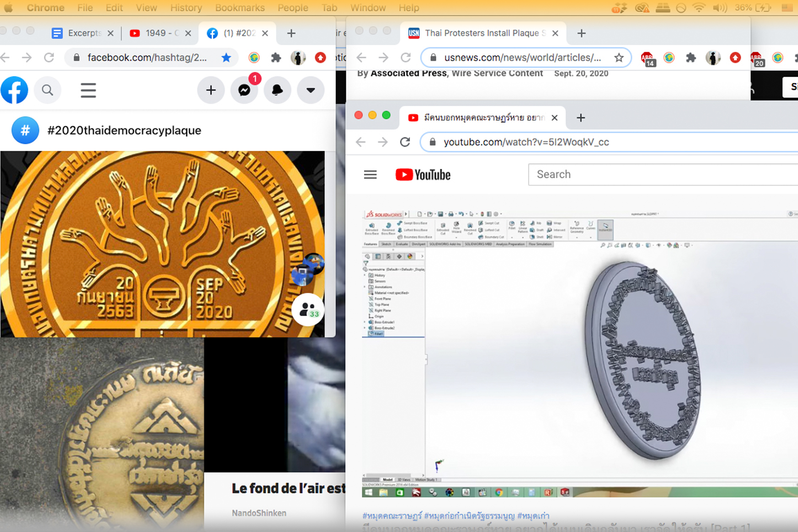Reload the usnews page
Viewport: 798px width, 532px height.
tap(406, 58)
